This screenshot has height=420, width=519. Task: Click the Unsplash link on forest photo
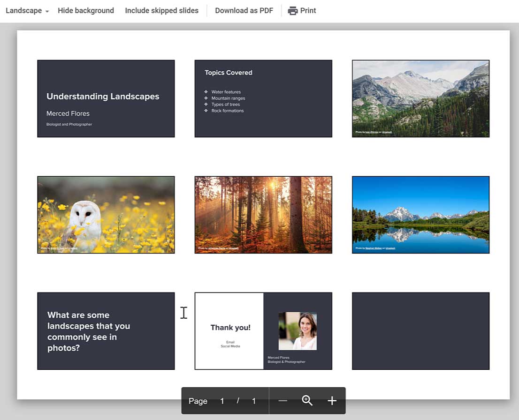coord(234,248)
